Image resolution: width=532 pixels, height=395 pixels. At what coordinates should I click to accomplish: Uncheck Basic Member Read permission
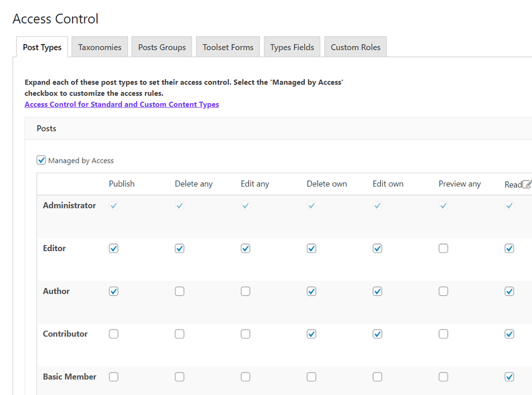pyautogui.click(x=509, y=377)
